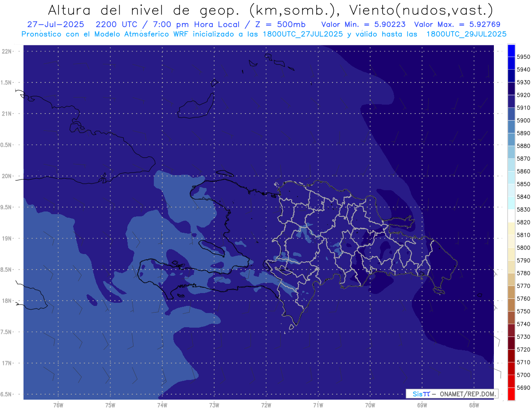This screenshot has height=411, width=532.
Task: Click the '74W' longitude label
Action: coord(162,405)
